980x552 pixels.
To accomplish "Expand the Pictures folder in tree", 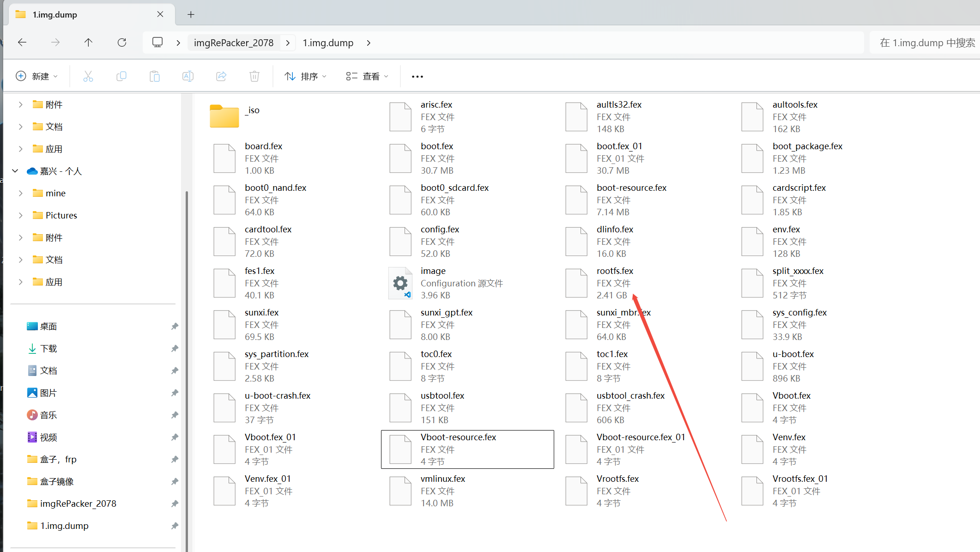I will pyautogui.click(x=20, y=215).
